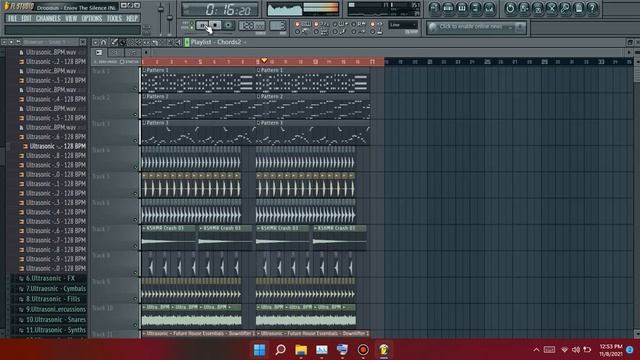Mute Track 2 using its small switch
This screenshot has height=360, width=640.
(x=135, y=114)
